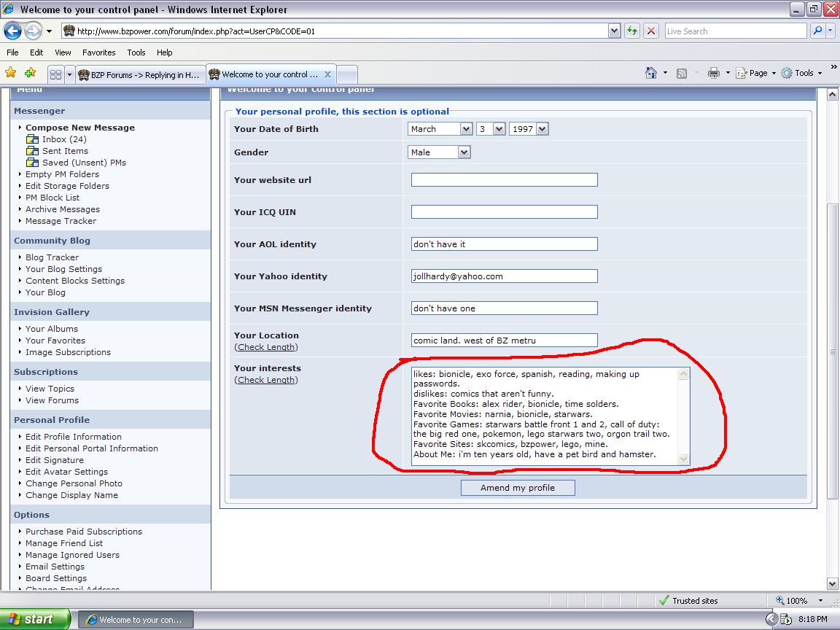This screenshot has width=840, height=630.
Task: Click the Print icon in toolbar
Action: 714,73
